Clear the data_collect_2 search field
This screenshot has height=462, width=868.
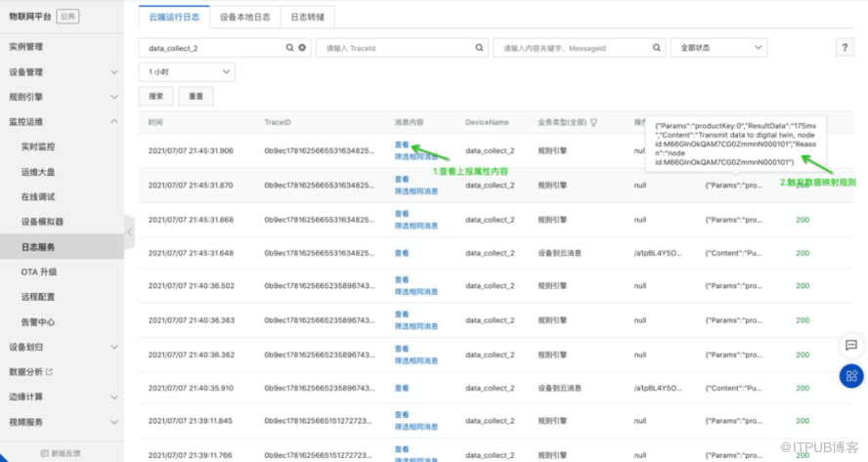pos(302,48)
